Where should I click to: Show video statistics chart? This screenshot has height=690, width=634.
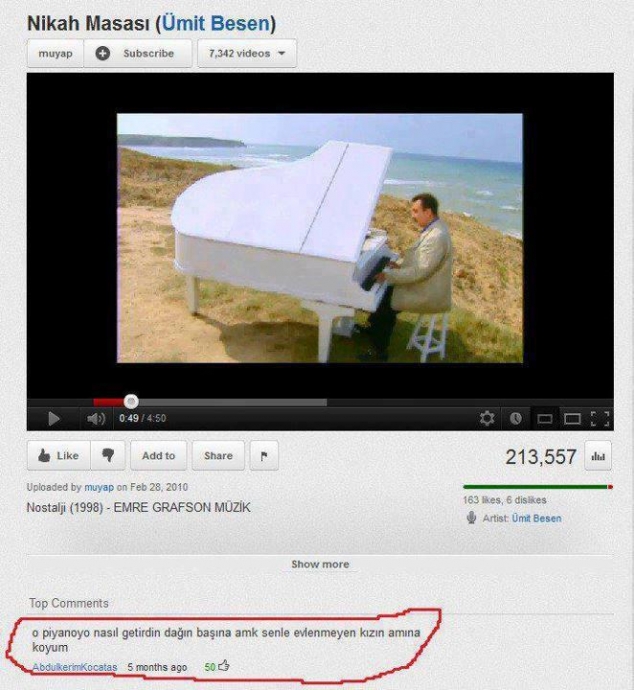[x=597, y=456]
